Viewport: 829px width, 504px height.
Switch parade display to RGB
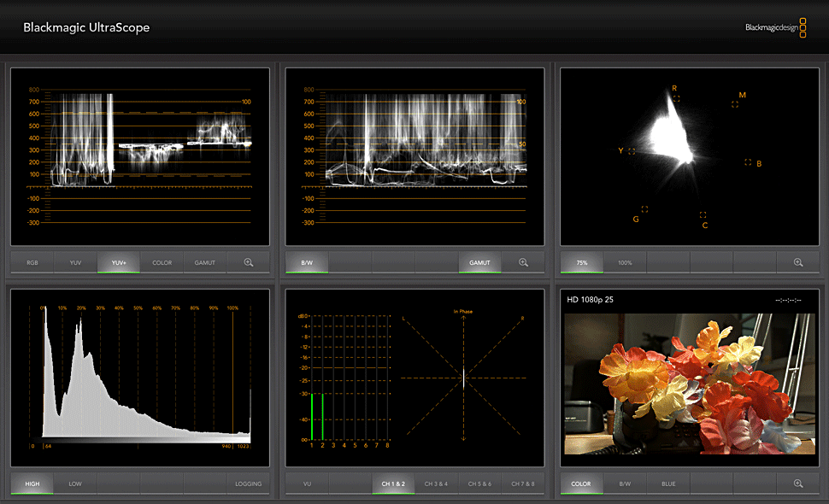(32, 262)
